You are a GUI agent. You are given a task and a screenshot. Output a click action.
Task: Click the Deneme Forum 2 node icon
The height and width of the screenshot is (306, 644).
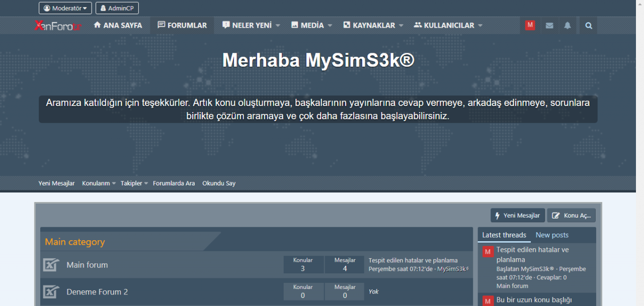[x=51, y=292]
